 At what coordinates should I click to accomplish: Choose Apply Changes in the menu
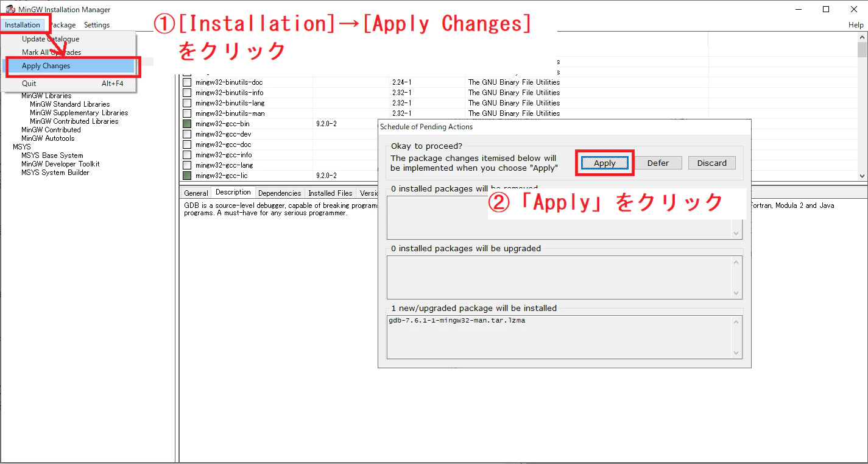click(x=68, y=66)
